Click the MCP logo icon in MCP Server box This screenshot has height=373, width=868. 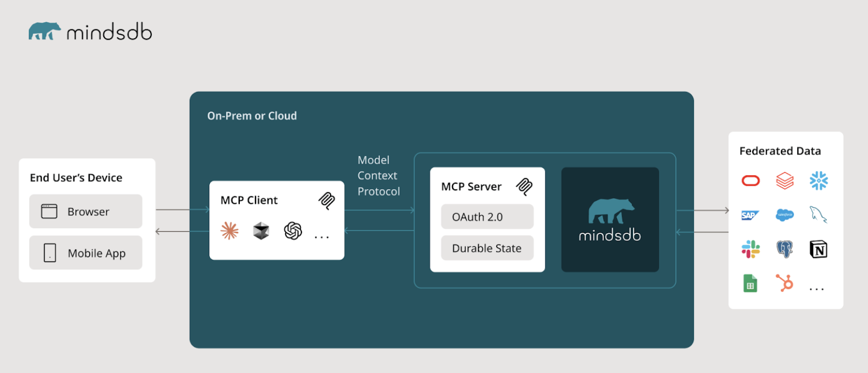[524, 186]
